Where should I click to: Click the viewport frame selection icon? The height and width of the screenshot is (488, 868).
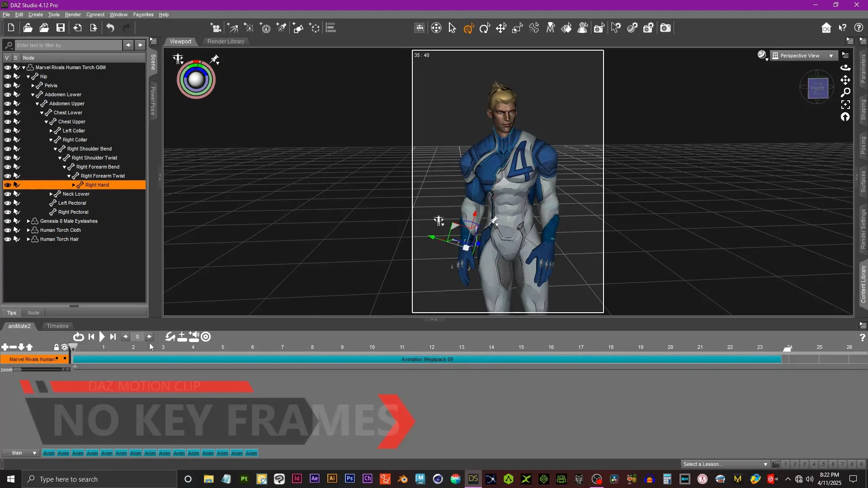[845, 105]
